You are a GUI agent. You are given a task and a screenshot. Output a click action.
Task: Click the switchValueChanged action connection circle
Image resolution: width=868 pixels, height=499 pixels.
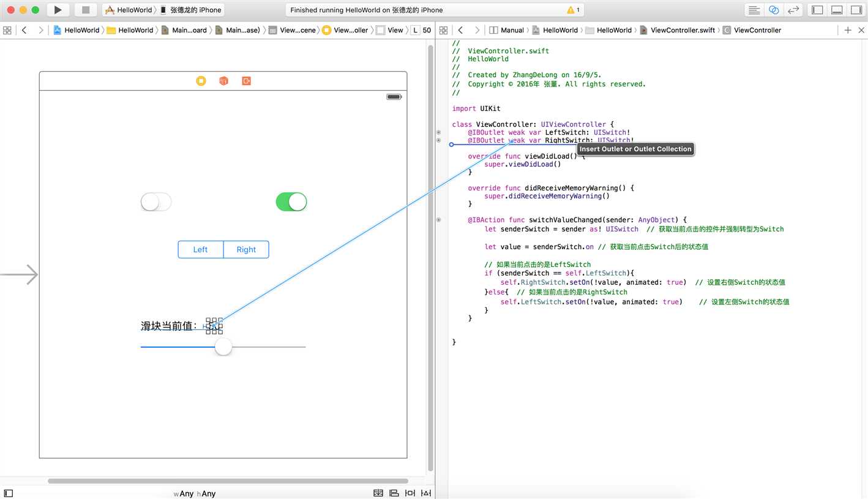[438, 220]
